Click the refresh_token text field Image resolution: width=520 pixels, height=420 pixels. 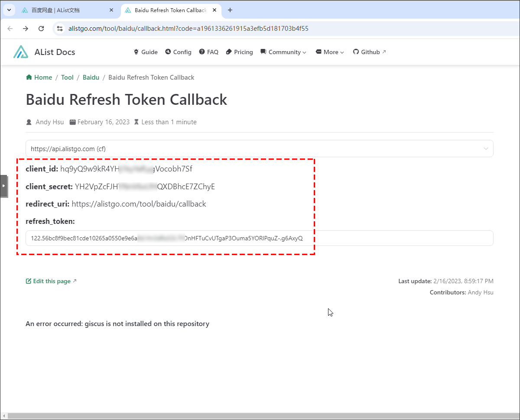(259, 238)
